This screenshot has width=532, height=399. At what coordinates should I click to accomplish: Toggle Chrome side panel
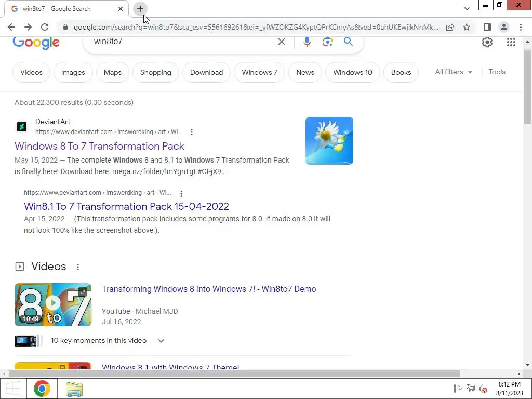click(487, 27)
